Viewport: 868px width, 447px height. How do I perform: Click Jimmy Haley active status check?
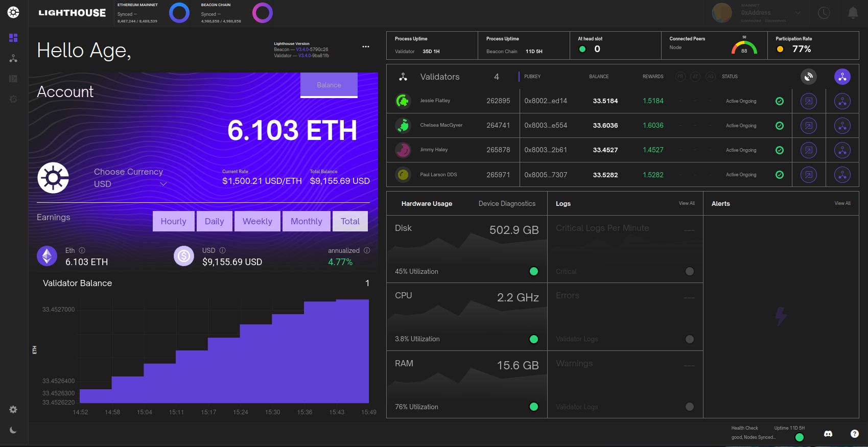tap(780, 150)
